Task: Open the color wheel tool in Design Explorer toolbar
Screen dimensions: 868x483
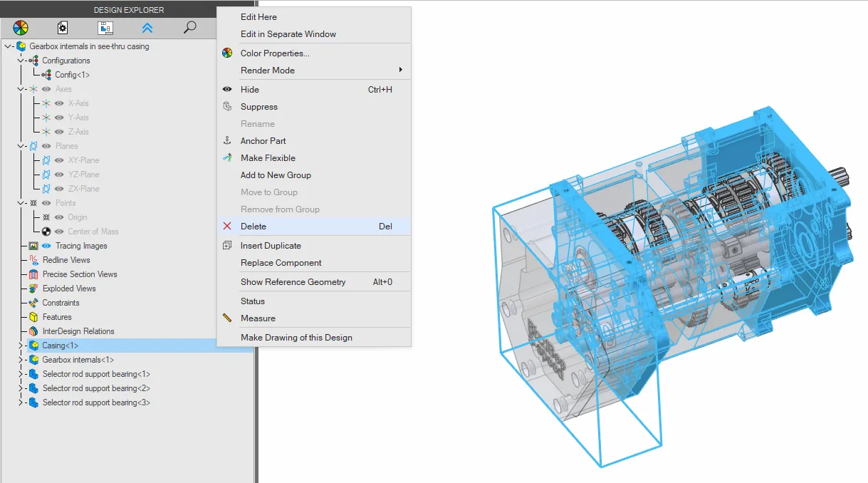Action: pyautogui.click(x=21, y=28)
